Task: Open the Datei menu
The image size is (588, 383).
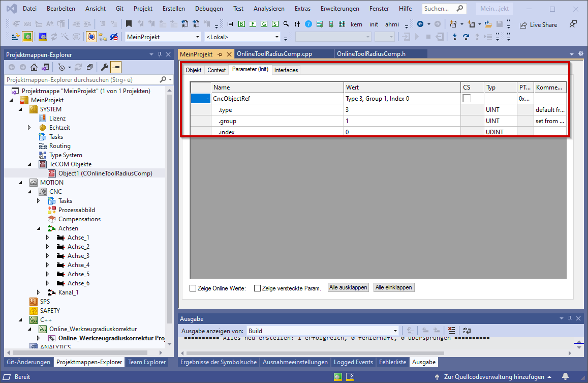Action: [29, 8]
